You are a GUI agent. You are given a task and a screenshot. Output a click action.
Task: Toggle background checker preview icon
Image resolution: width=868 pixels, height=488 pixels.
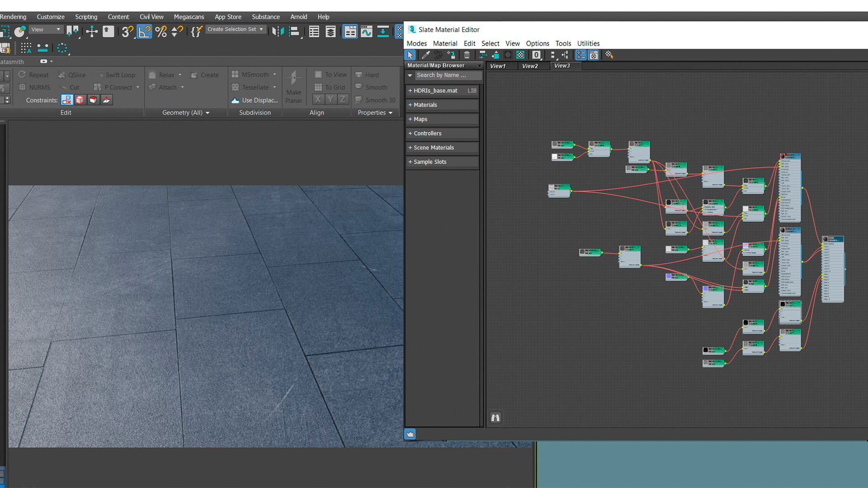tap(520, 55)
